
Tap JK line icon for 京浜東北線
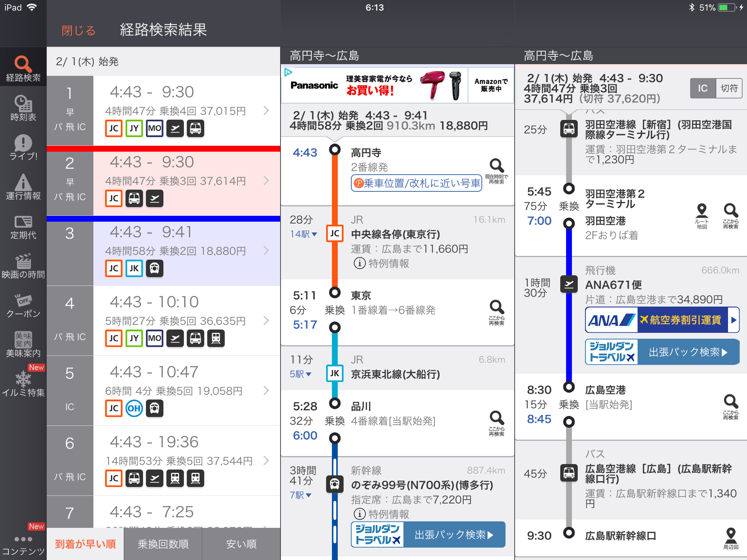335,374
